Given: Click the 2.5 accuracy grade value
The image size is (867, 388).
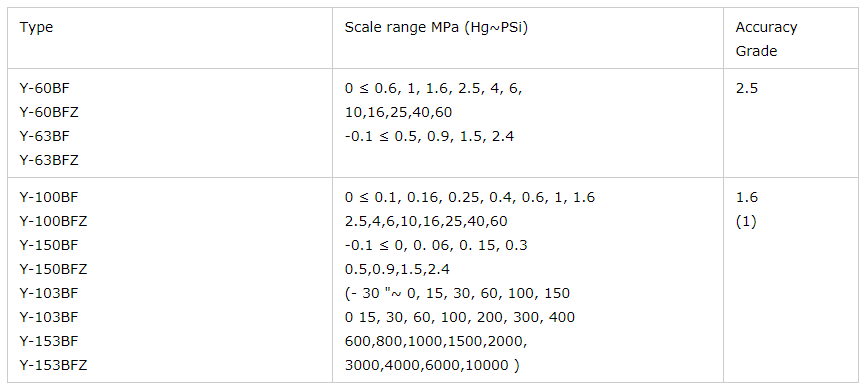Looking at the screenshot, I should [747, 88].
